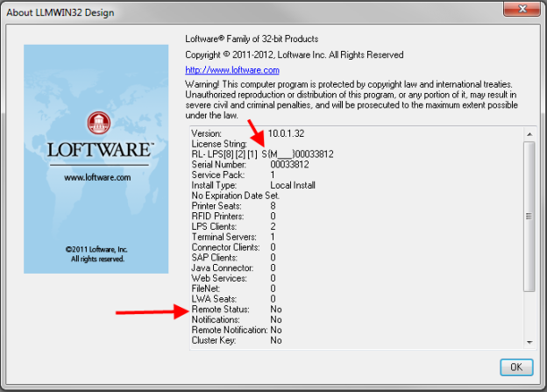The width and height of the screenshot is (547, 392).
Task: Click the License String label
Action: click(x=219, y=144)
